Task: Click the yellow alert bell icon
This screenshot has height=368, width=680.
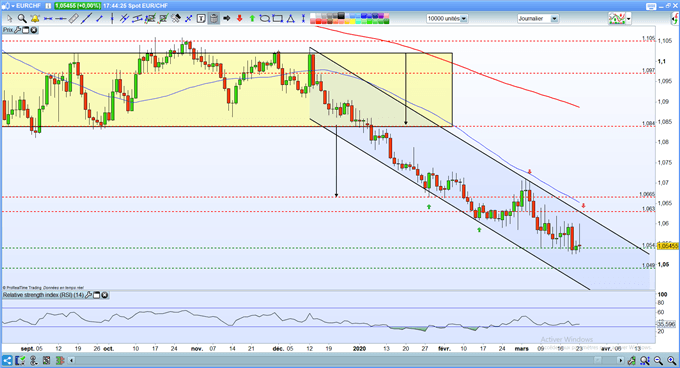Action: tap(35, 18)
